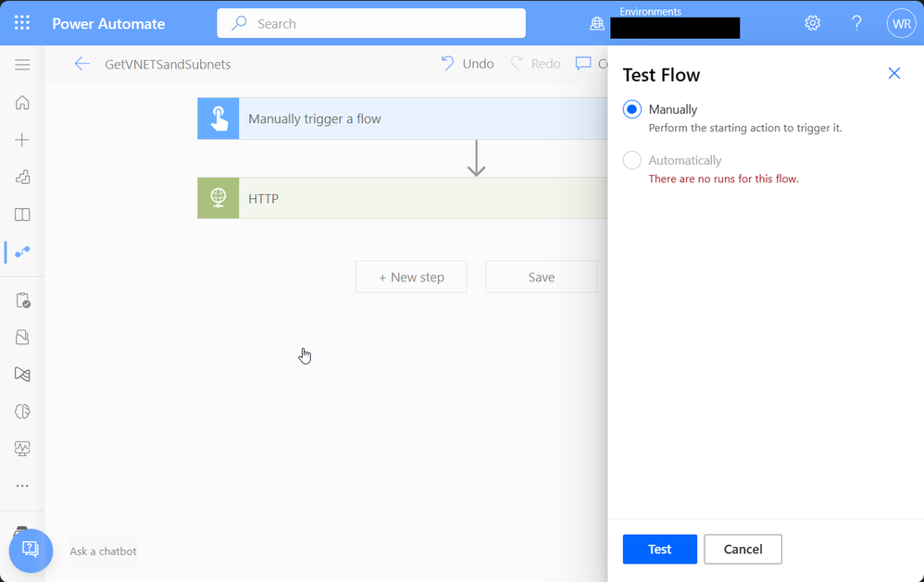Open the app launcher waffle icon
The height and width of the screenshot is (582, 924).
click(22, 23)
